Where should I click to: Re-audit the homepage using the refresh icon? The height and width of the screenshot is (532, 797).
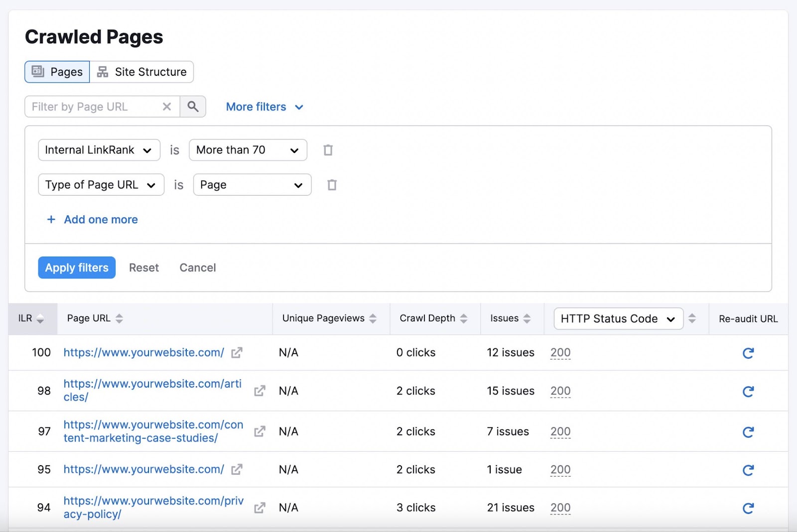748,353
